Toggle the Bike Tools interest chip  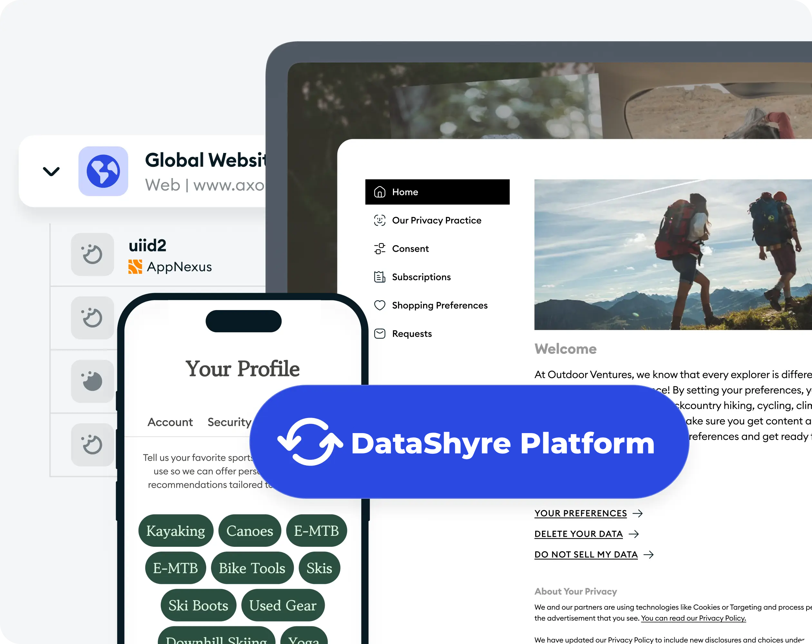tap(252, 568)
